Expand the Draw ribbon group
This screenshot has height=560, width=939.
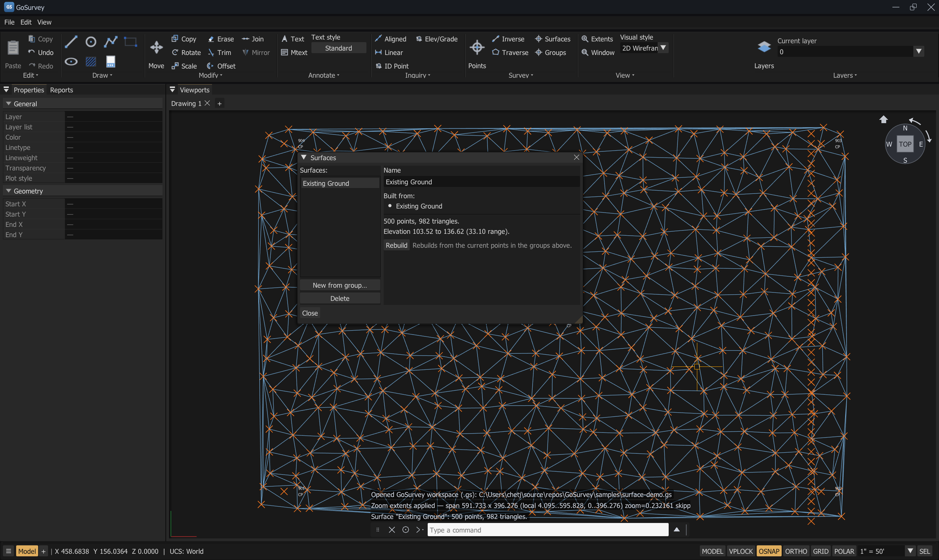pyautogui.click(x=102, y=75)
